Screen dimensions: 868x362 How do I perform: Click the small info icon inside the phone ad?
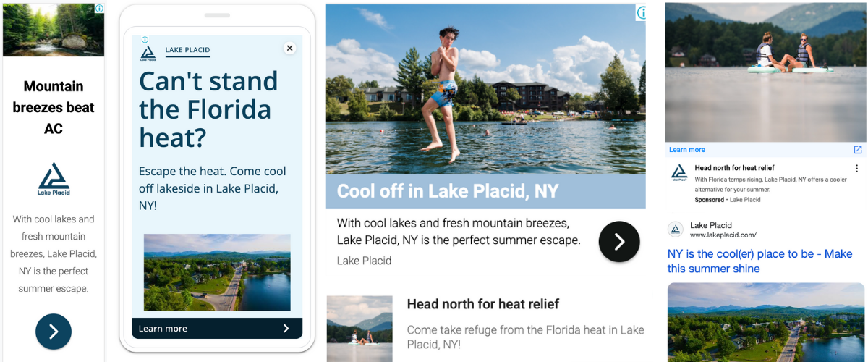pos(145,40)
